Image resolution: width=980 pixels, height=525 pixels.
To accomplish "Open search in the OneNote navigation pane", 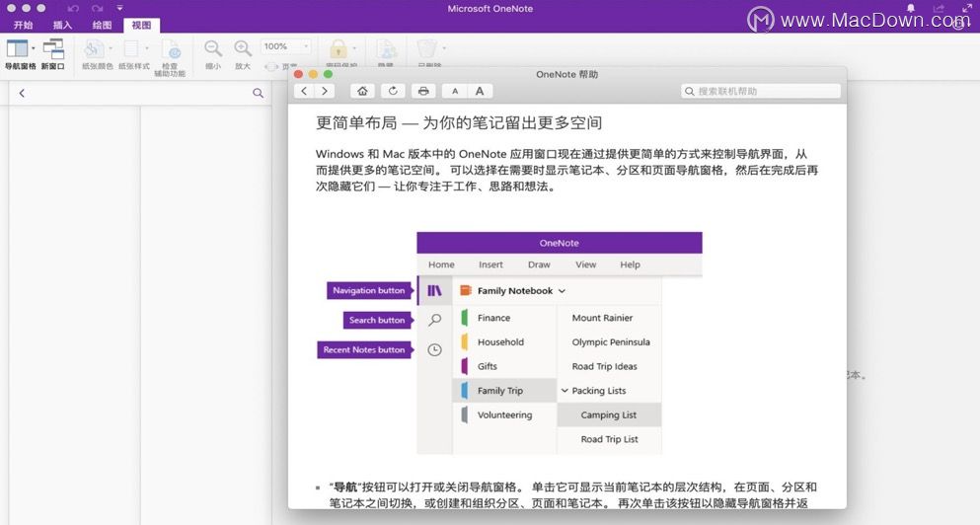I will (x=258, y=93).
